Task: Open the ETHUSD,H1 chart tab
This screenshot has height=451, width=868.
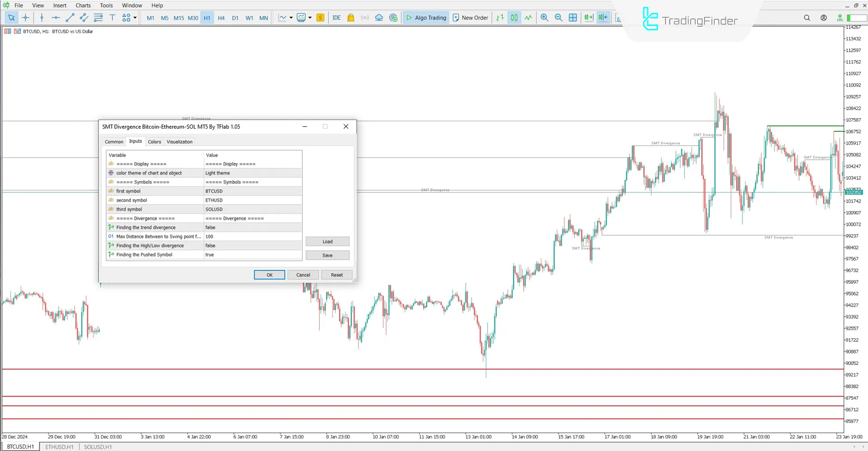Action: tap(59, 447)
